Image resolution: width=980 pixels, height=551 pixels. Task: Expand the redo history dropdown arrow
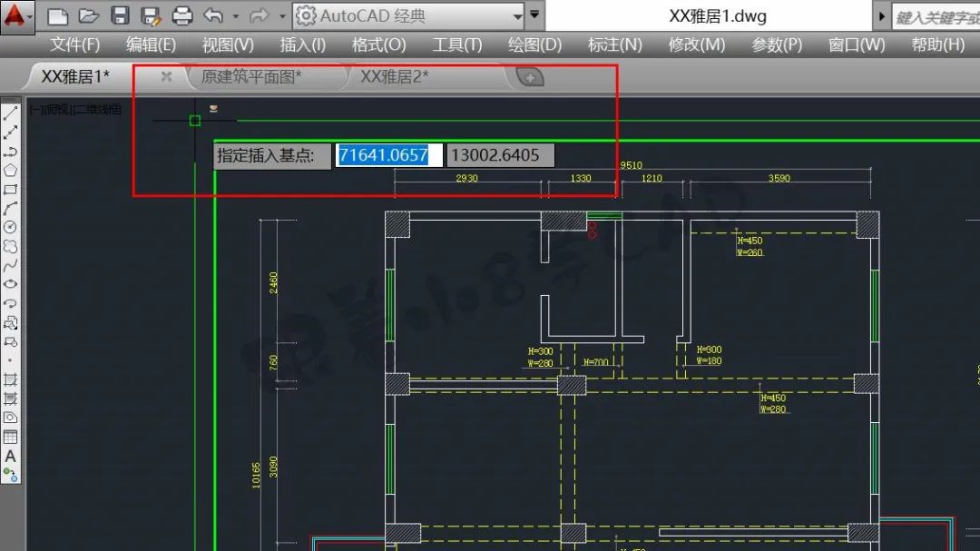pyautogui.click(x=282, y=16)
